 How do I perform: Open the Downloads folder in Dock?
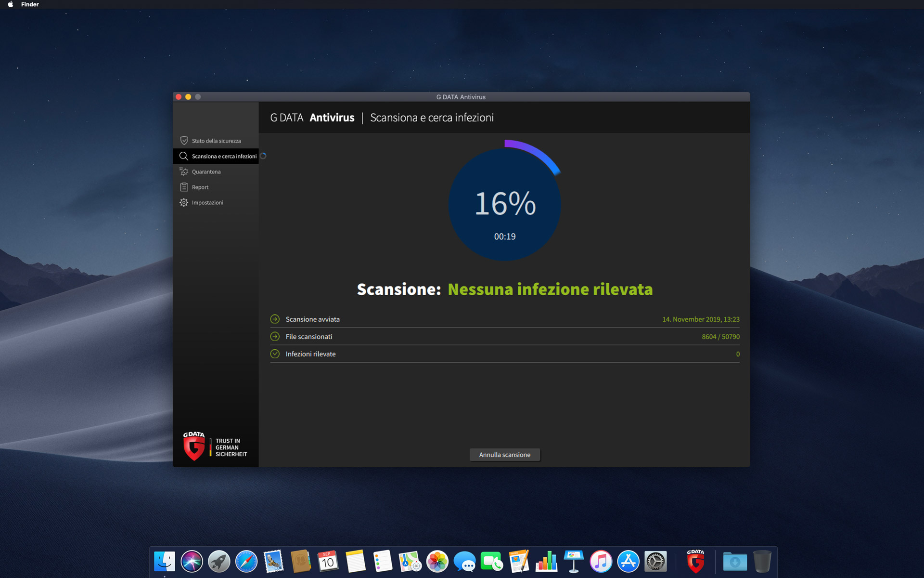[735, 562]
